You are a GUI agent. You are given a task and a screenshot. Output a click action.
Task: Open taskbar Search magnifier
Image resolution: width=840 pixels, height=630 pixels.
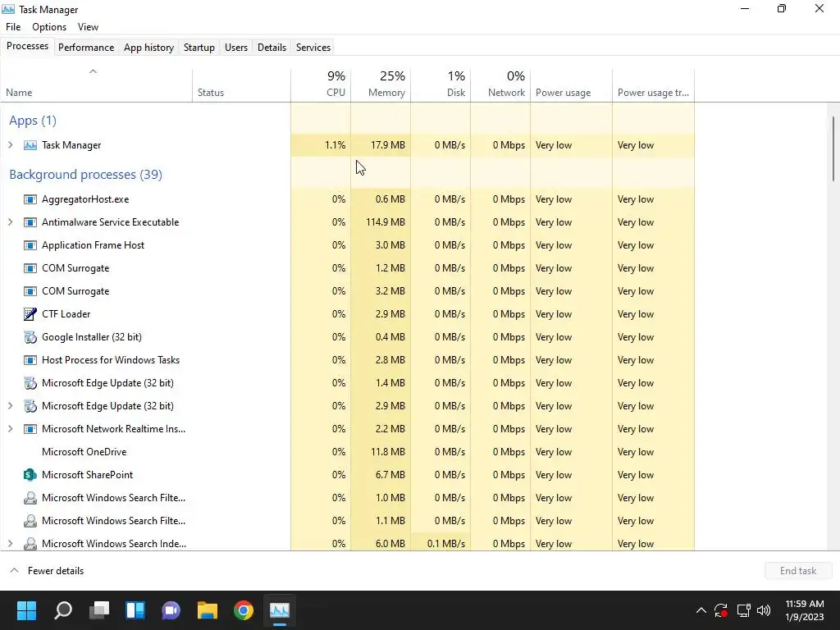(x=63, y=610)
